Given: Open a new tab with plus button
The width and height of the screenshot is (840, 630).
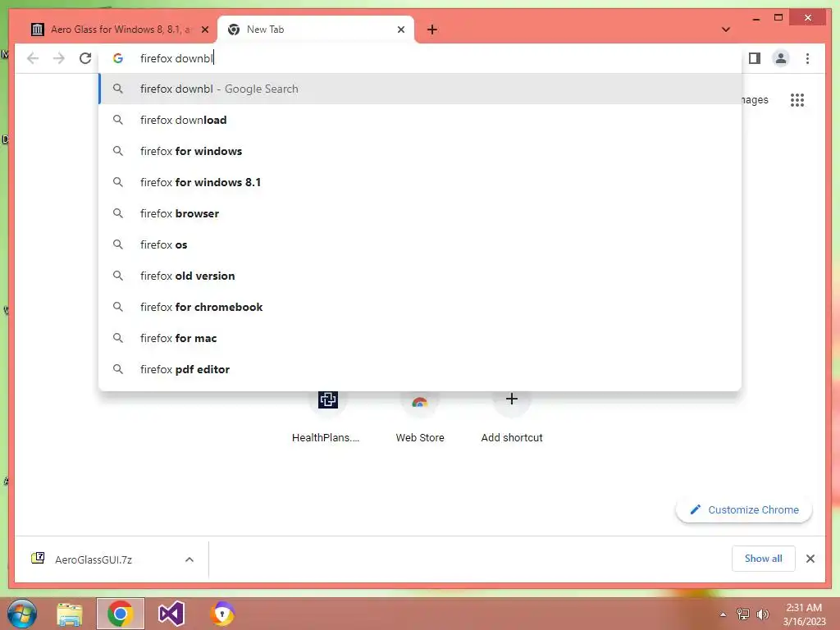Looking at the screenshot, I should (432, 30).
